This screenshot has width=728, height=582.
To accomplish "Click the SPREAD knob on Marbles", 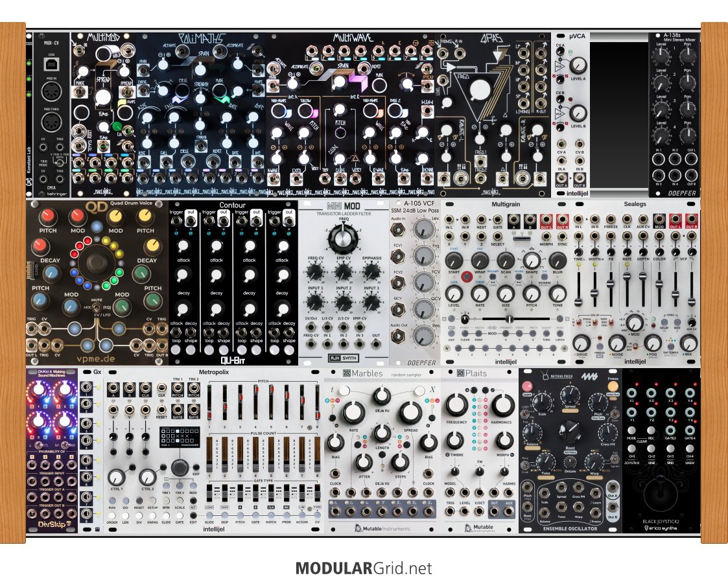I will (410, 412).
